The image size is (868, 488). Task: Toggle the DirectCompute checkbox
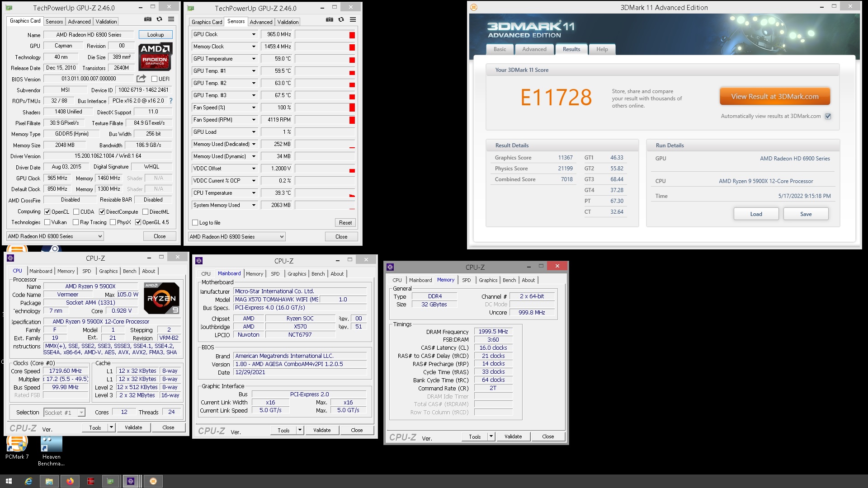point(102,212)
